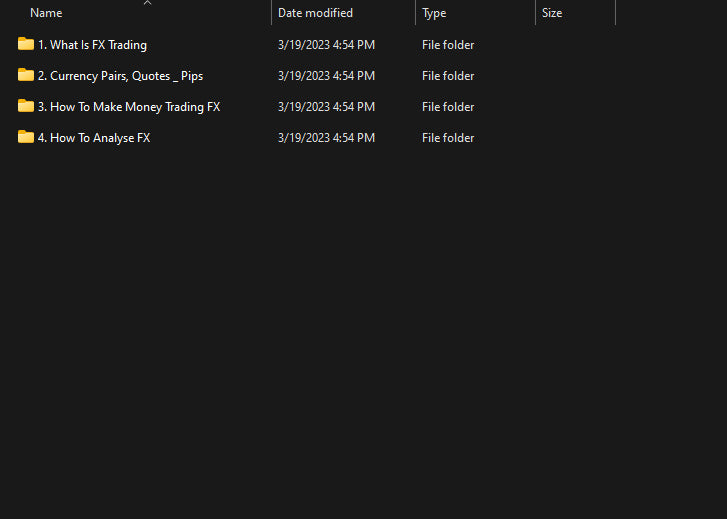Click the File folder type of How To Analyse FX
Screen dimensions: 727x519
448,138
